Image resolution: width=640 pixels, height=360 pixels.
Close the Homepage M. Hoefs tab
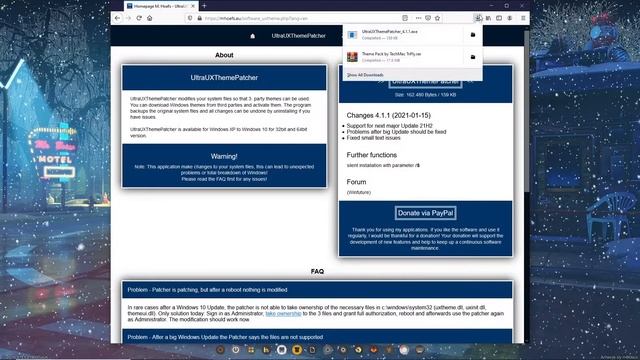(x=193, y=6)
